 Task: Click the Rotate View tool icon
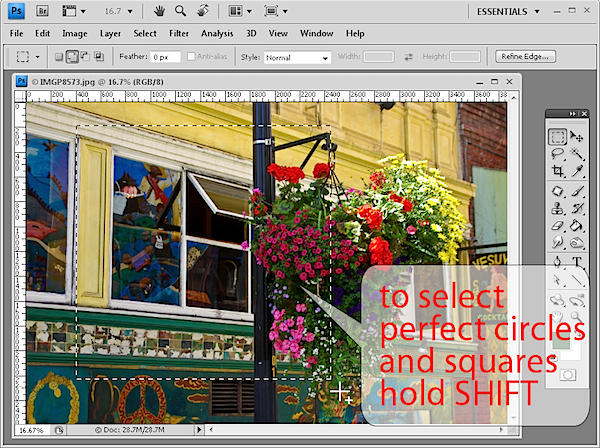click(x=203, y=11)
